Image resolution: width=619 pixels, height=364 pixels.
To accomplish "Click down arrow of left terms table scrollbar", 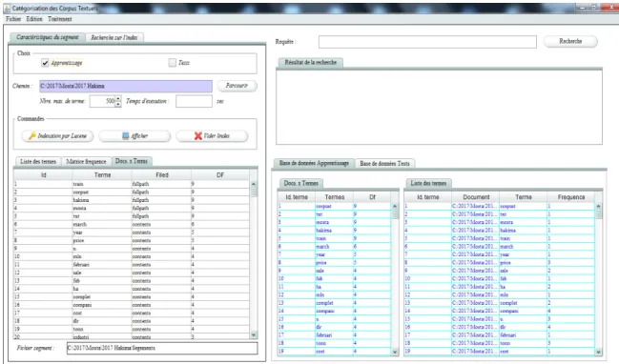I will pyautogui.click(x=254, y=334).
